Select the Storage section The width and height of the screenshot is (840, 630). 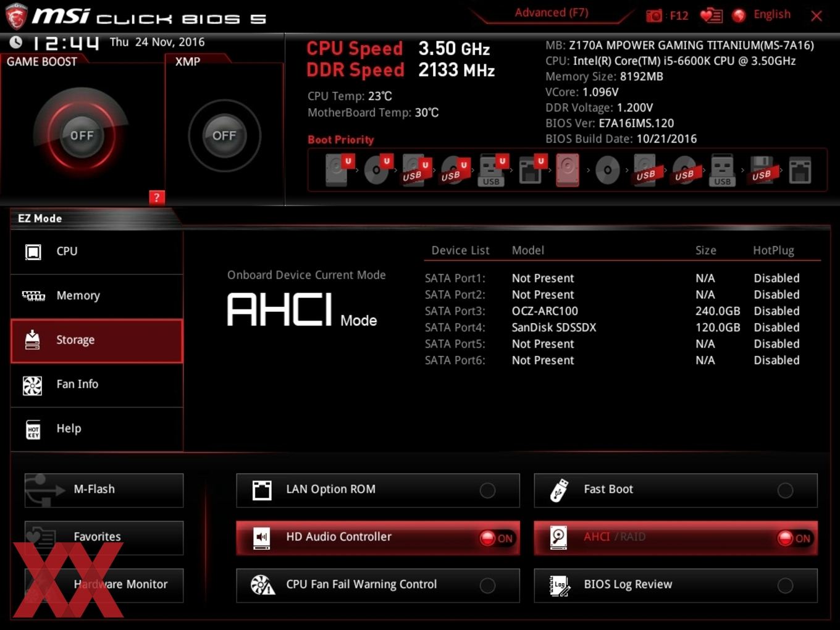click(x=97, y=340)
